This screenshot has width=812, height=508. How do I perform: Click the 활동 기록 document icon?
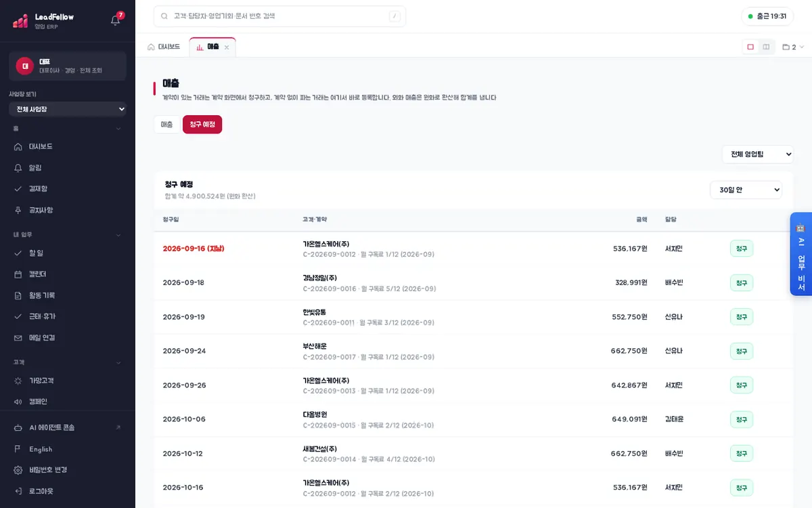coord(18,295)
